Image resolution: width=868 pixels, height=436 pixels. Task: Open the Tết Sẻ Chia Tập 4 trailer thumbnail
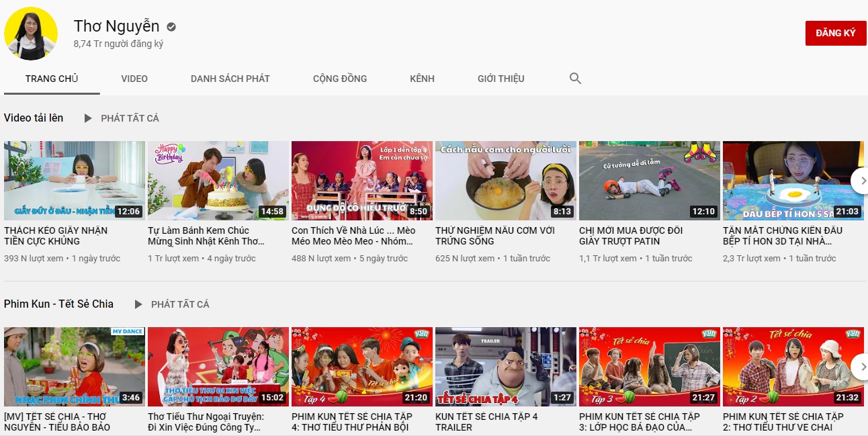pyautogui.click(x=506, y=367)
